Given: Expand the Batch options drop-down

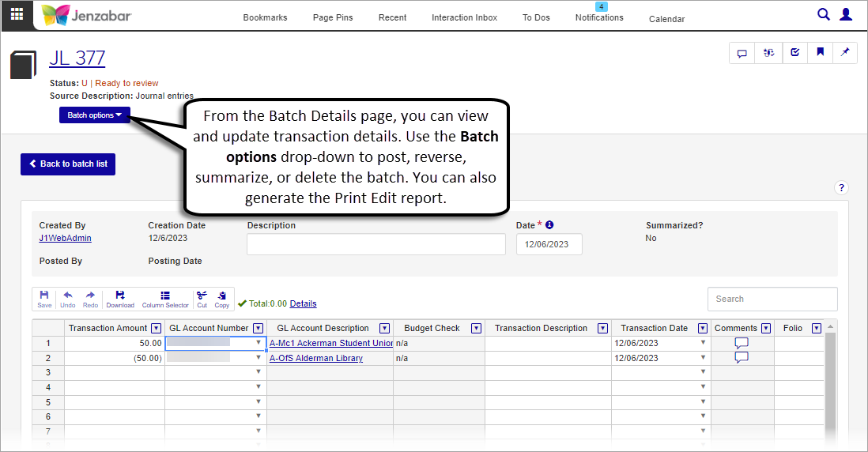Looking at the screenshot, I should (95, 115).
